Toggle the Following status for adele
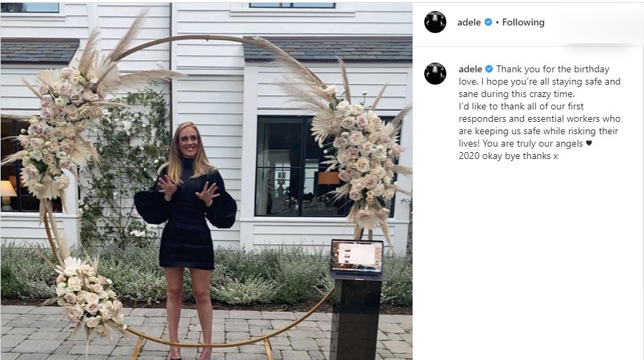Screen dimensions: 644x360 click(523, 22)
